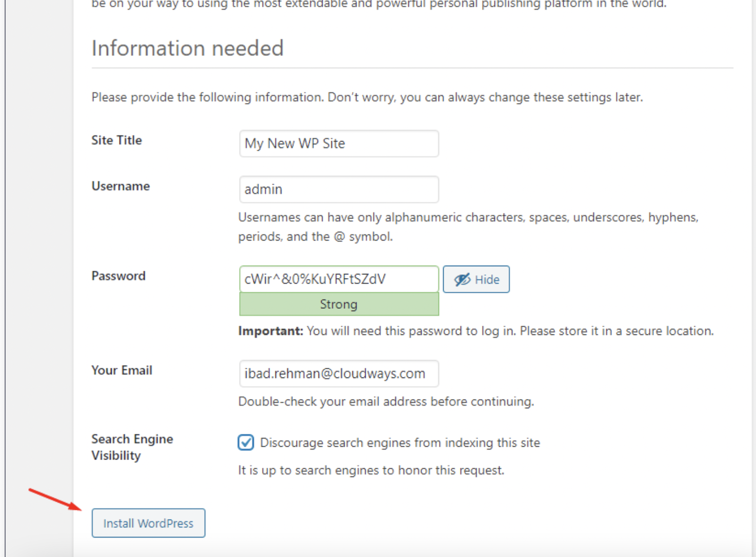Click the Site Title label
756x557 pixels.
[116, 140]
